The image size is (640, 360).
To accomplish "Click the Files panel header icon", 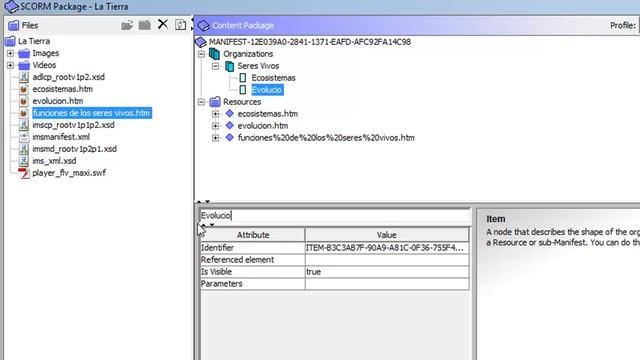I will 13,25.
